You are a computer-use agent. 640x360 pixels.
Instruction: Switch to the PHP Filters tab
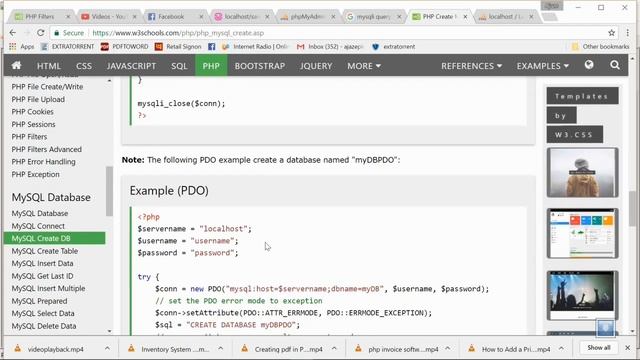point(40,17)
